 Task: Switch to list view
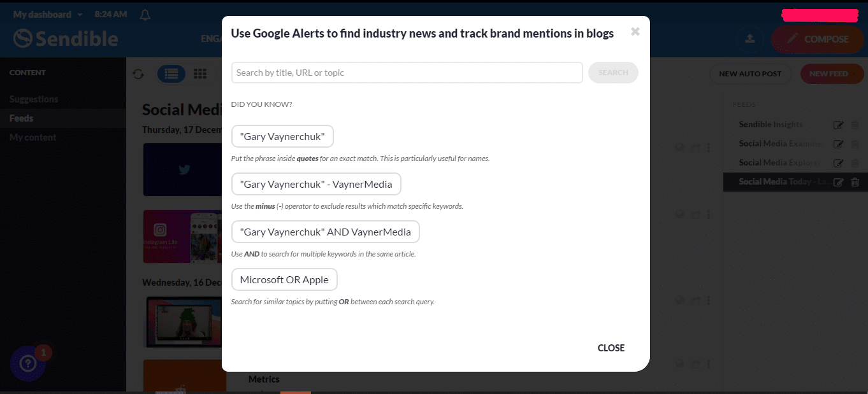(171, 74)
